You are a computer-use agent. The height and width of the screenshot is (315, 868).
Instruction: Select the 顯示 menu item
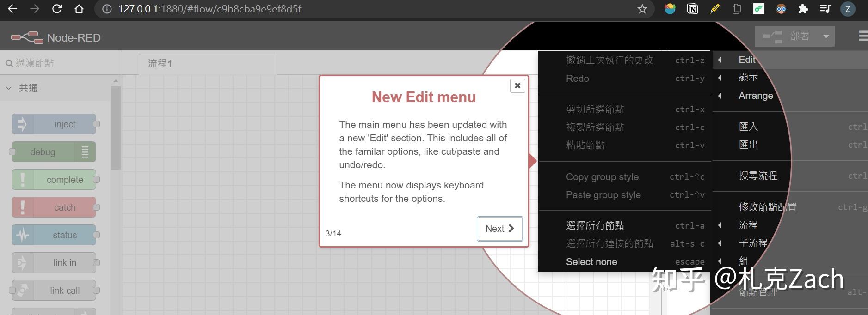(x=790, y=78)
